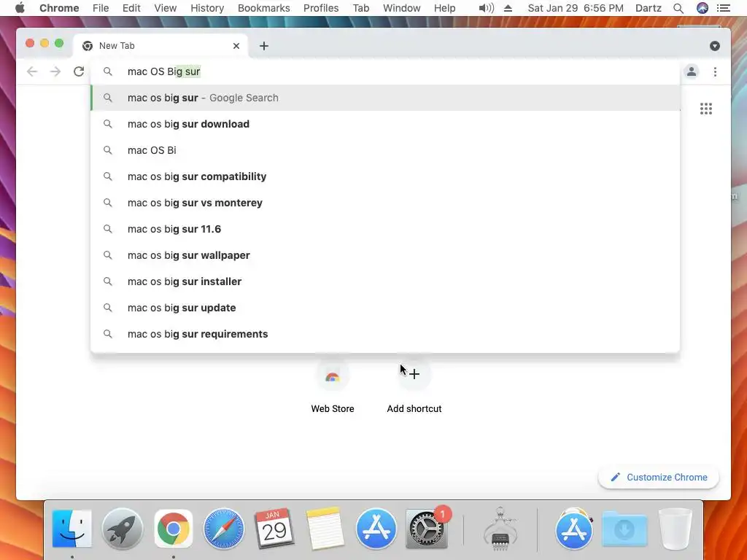Viewport: 747px width, 560px height.
Task: Open Siri from the menu bar
Action: [x=703, y=8]
